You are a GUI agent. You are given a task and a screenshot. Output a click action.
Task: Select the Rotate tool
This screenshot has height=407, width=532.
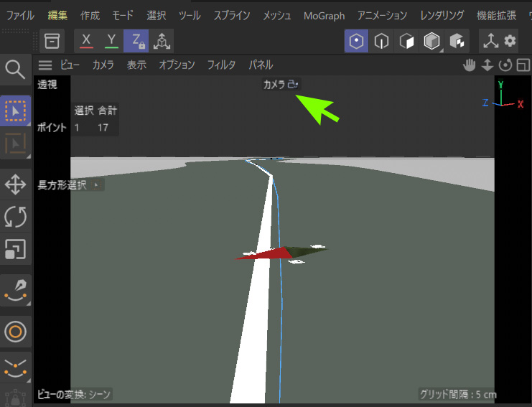pyautogui.click(x=15, y=217)
